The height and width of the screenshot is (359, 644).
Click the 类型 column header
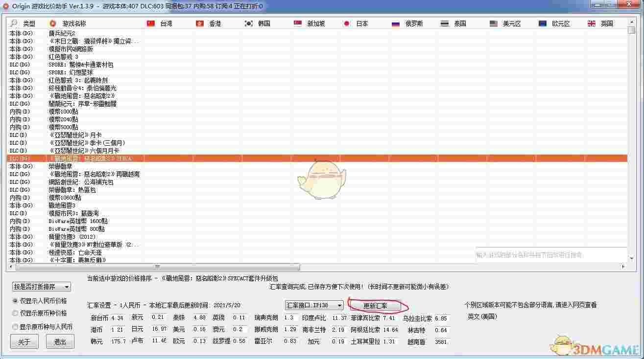[x=29, y=23]
